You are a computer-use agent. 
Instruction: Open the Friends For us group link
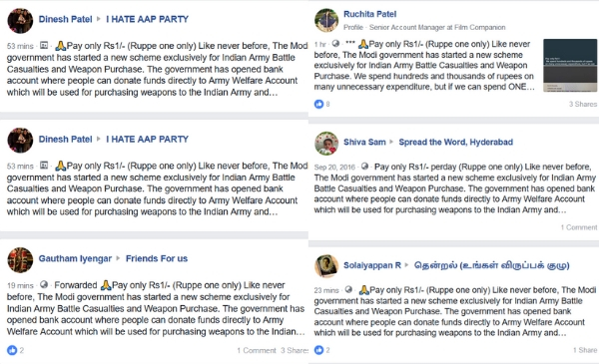coord(157,258)
